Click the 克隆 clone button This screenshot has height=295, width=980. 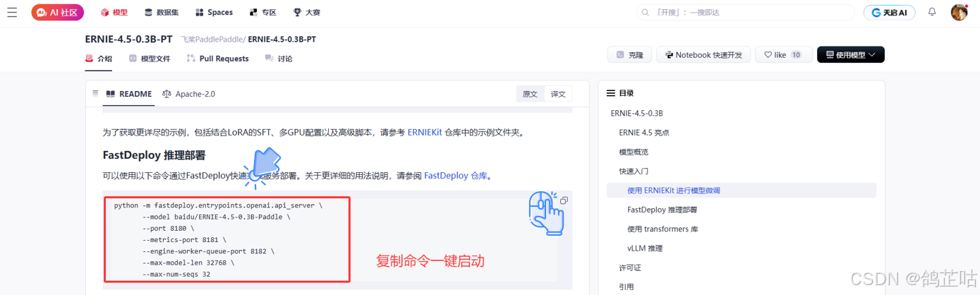tap(629, 55)
